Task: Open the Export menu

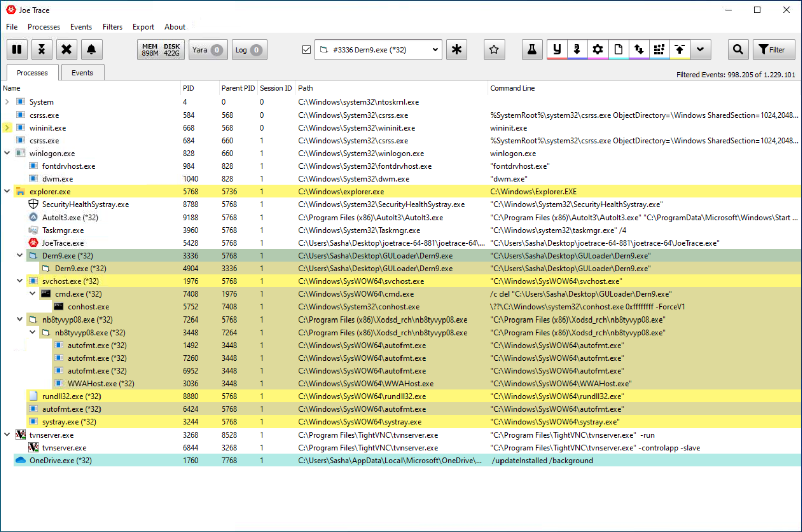Action: tap(143, 27)
